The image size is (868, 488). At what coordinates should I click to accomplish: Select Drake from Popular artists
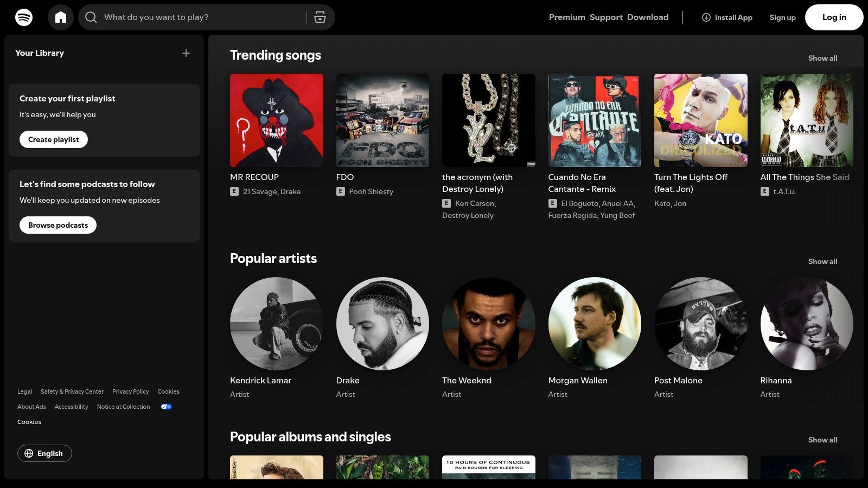pos(382,324)
